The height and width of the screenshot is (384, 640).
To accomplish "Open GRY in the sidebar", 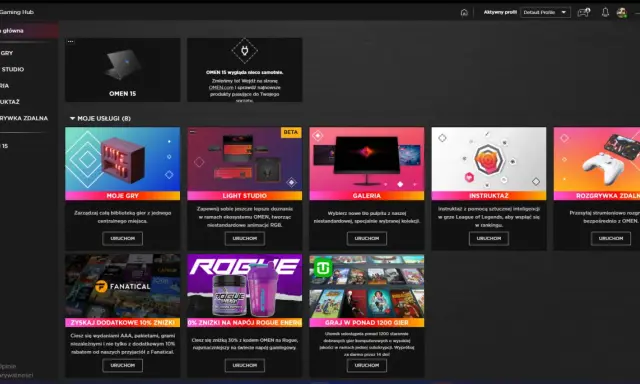I will [7, 53].
